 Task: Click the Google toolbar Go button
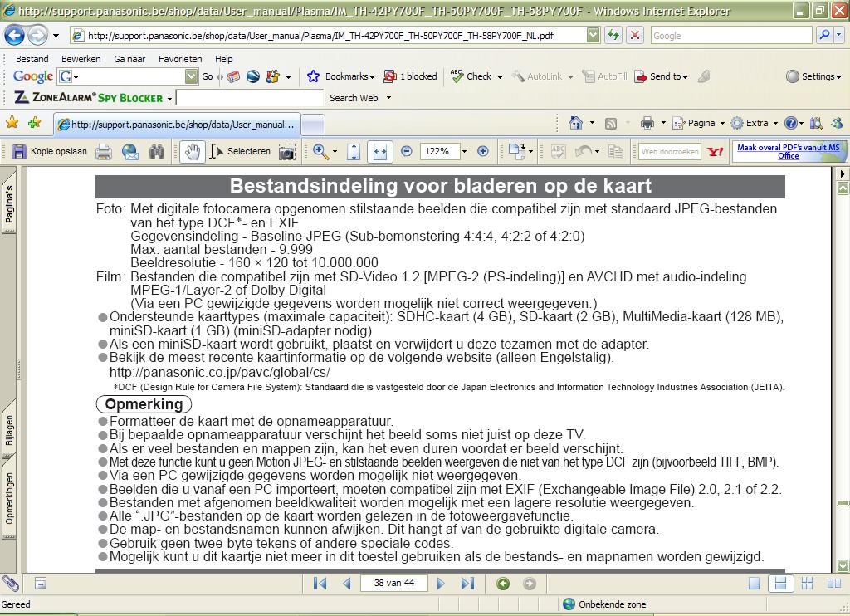[207, 76]
